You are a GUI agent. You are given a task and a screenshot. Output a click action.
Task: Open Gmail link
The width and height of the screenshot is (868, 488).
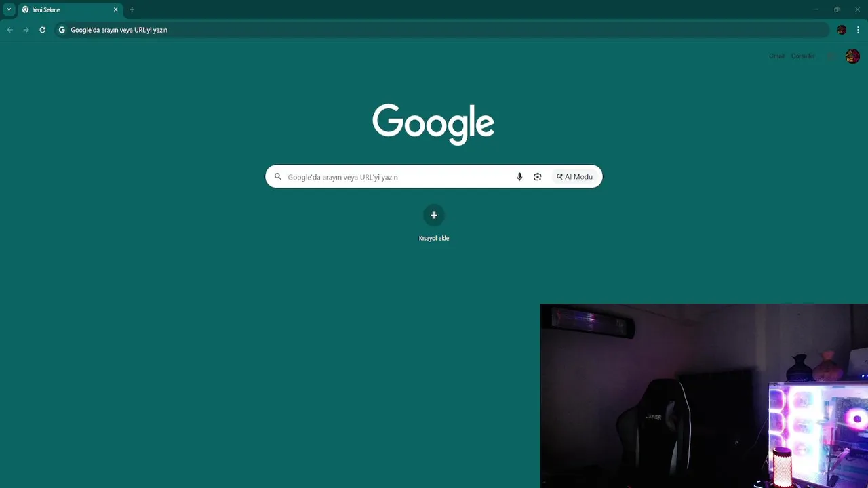tap(776, 56)
